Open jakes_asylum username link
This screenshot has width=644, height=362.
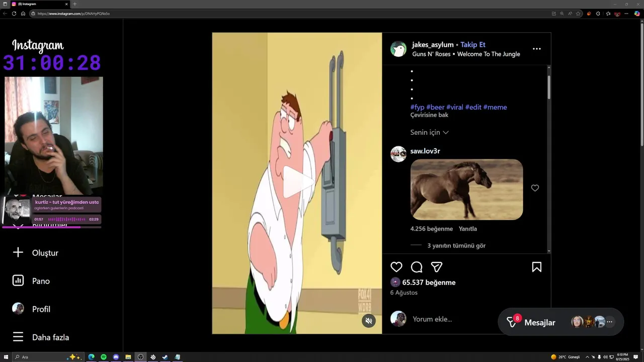point(433,45)
